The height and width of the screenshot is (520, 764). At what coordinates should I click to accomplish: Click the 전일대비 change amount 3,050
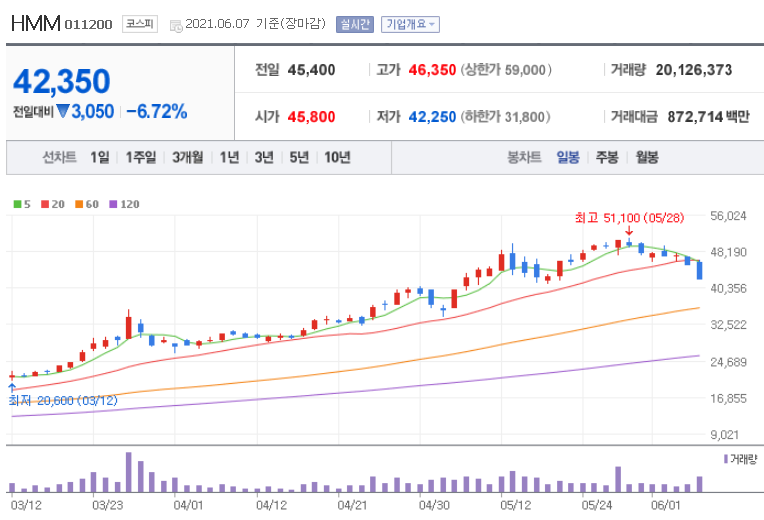[x=93, y=112]
